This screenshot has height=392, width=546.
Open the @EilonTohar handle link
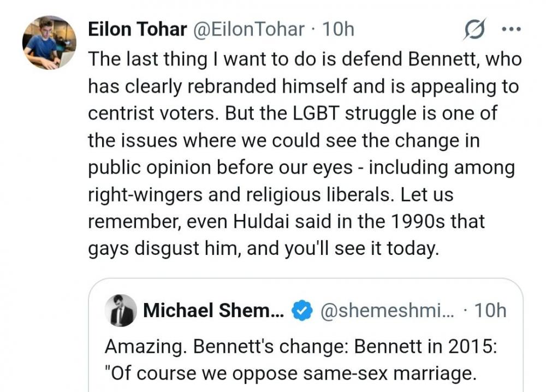tap(248, 29)
